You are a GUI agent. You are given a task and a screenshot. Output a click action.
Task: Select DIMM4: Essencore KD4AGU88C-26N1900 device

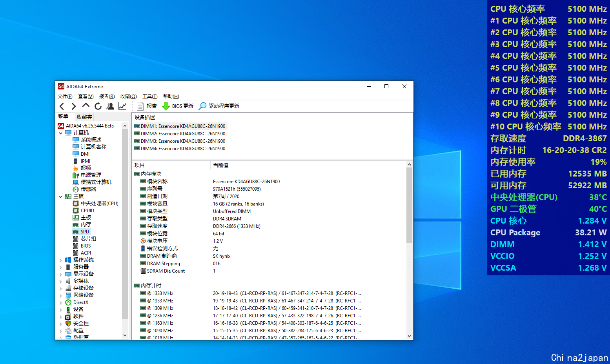pos(180,149)
